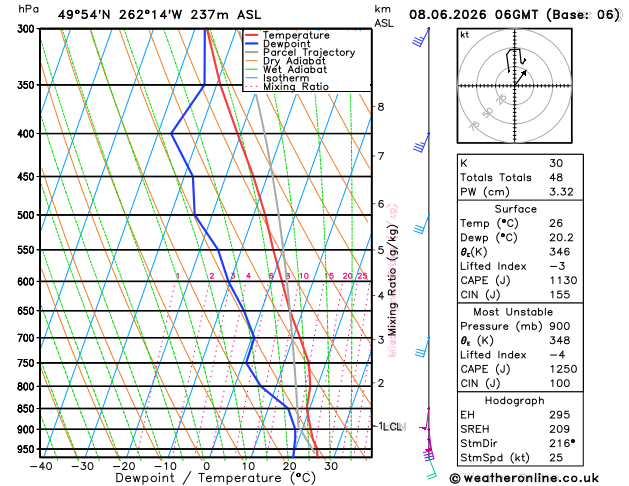Click the weatheronline.co.uk copyright text
Viewport: 629px width, 486px height.
coord(524,478)
